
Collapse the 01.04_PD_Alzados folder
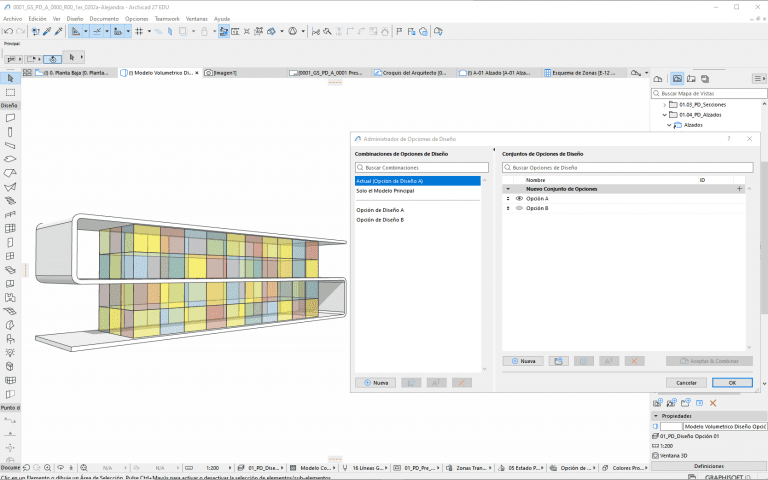tap(665, 115)
